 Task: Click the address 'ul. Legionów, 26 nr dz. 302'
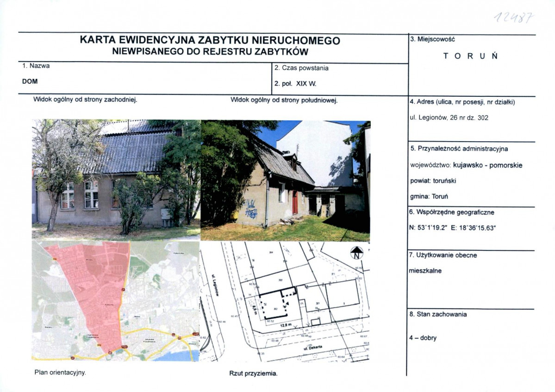pyautogui.click(x=449, y=118)
